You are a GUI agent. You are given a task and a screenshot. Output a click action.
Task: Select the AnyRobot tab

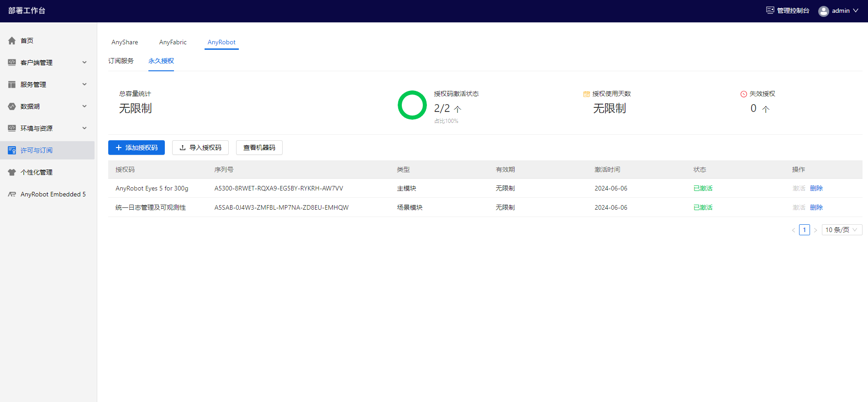point(221,42)
